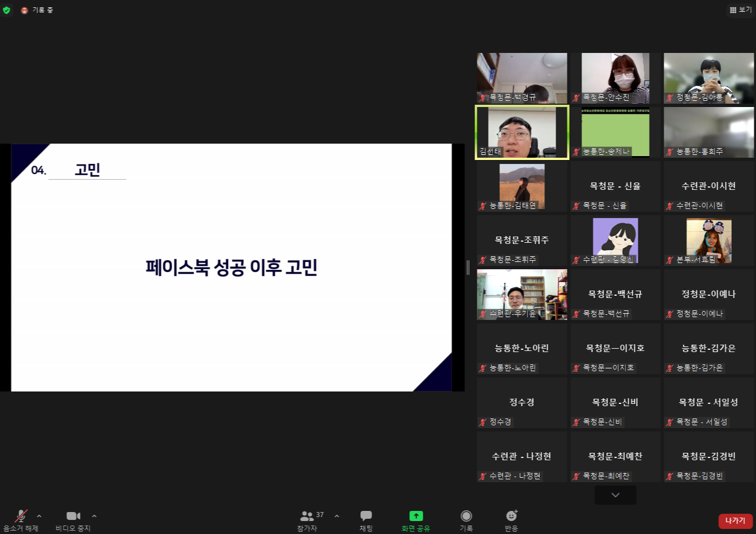Click centered name '목청문-신비' in tile

(615, 402)
